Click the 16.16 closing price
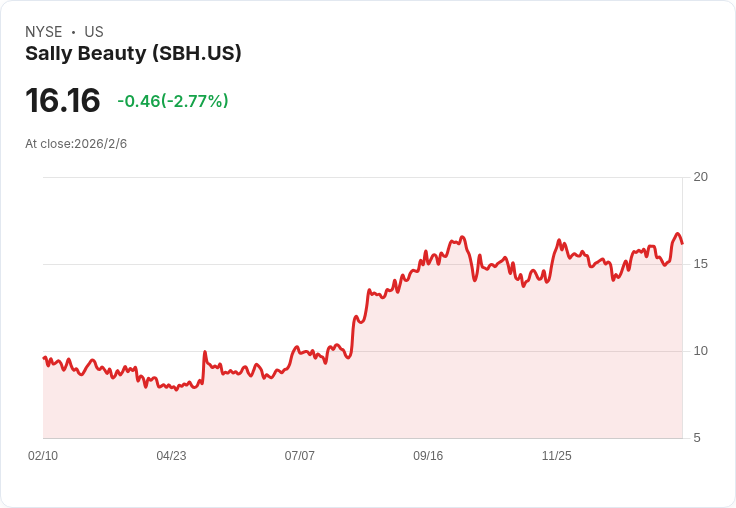This screenshot has width=736, height=508. tap(62, 101)
